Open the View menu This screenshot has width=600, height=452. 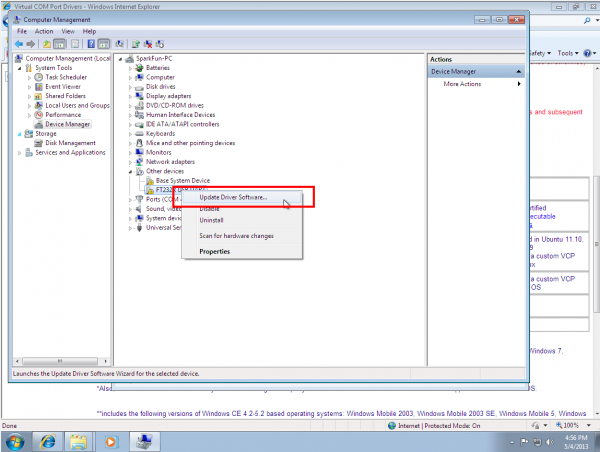point(68,31)
